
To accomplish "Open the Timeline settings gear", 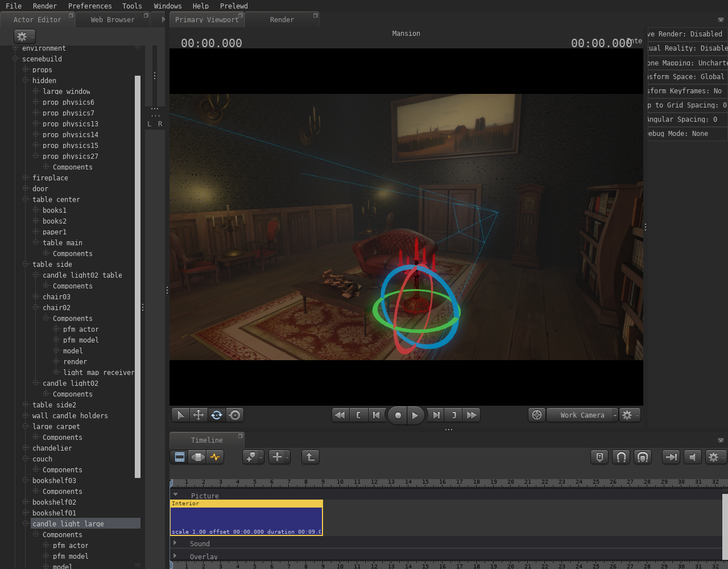I will 715,457.
